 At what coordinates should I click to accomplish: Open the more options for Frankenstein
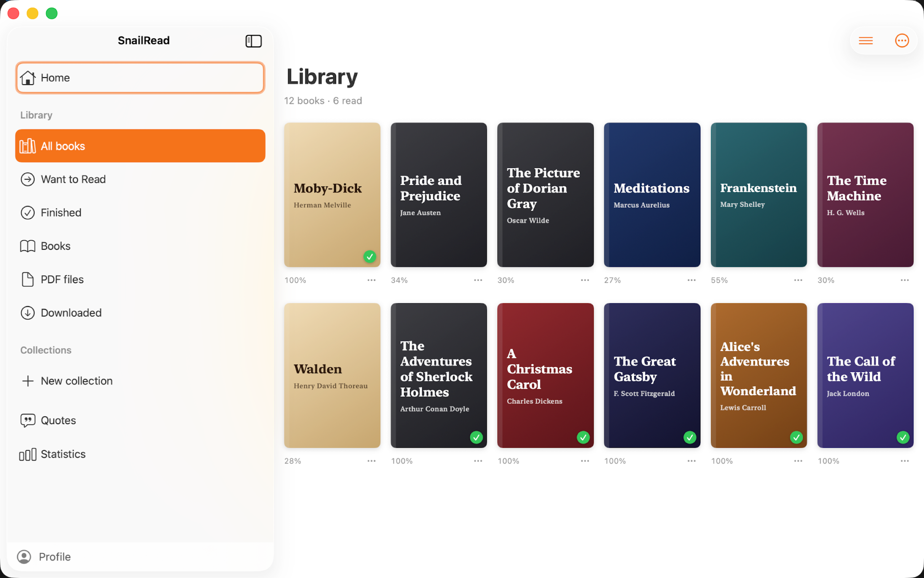coord(798,280)
